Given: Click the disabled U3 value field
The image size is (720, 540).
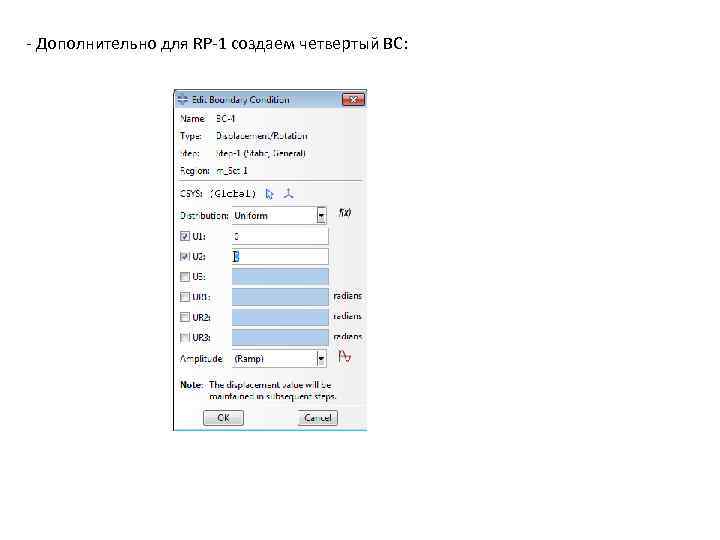Looking at the screenshot, I should pos(280,277).
